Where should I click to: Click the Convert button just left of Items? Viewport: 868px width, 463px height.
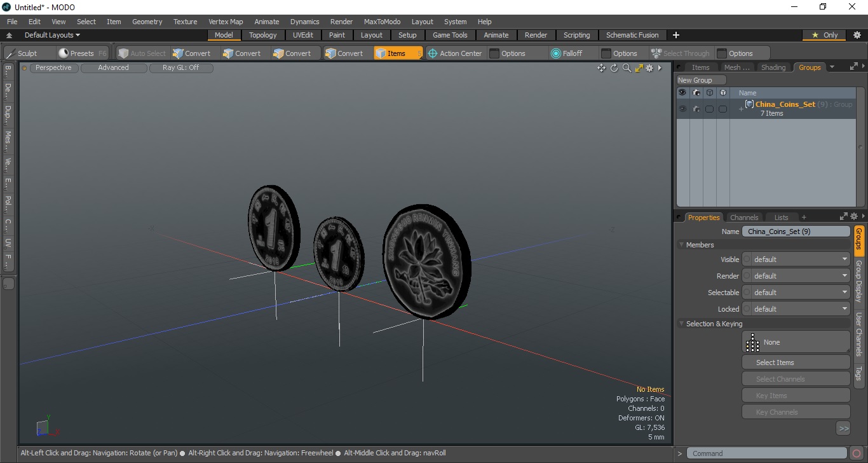click(x=345, y=53)
